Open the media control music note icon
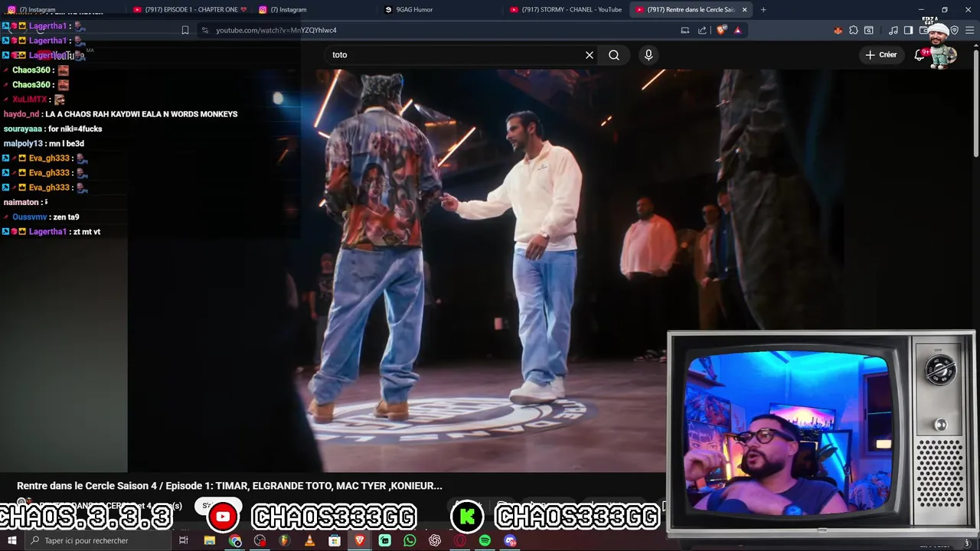The image size is (980, 551). pos(893,31)
